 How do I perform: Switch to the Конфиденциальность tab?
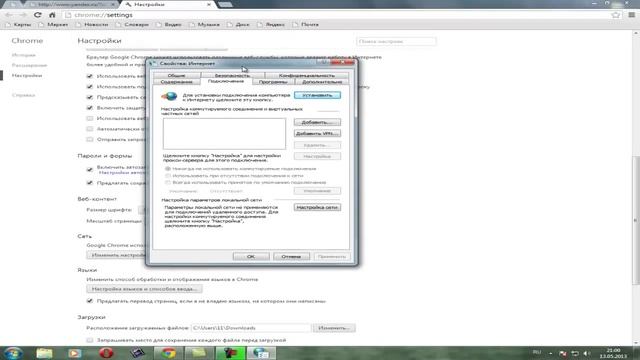307,76
